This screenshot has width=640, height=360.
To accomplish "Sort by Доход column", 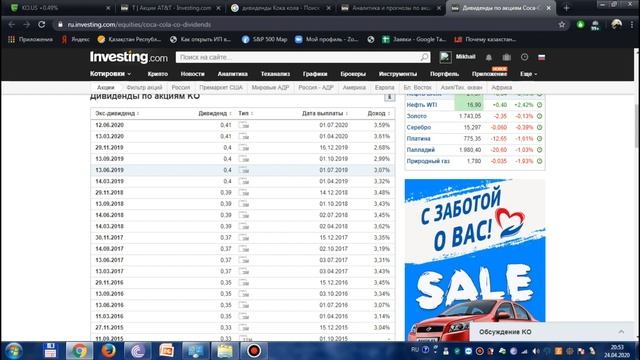I will point(378,113).
